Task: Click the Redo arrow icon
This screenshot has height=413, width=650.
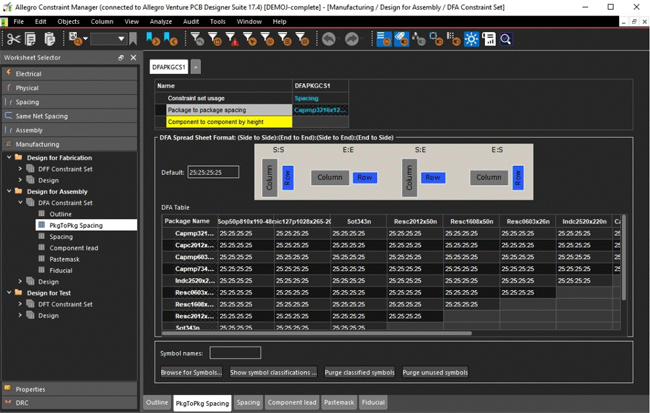Action: [x=352, y=39]
